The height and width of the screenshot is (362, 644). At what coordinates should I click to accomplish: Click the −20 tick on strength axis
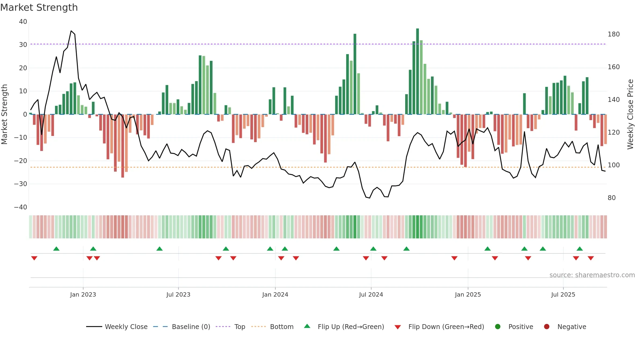(x=20, y=161)
